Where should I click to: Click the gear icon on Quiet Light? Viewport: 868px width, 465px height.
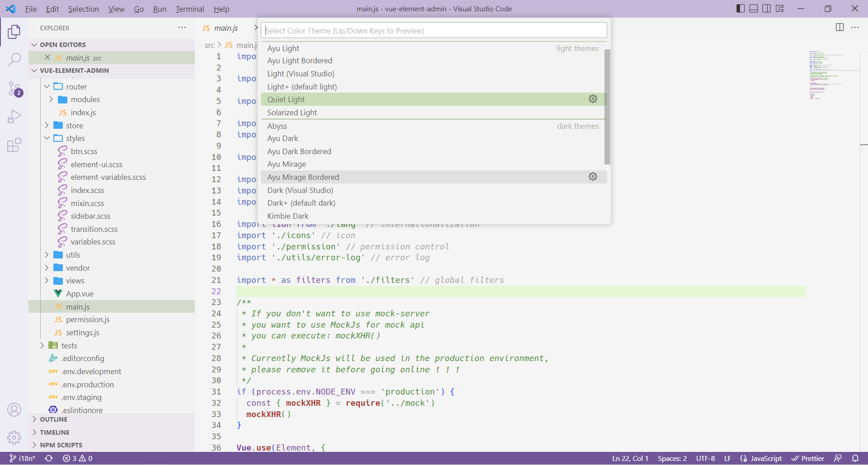click(593, 99)
